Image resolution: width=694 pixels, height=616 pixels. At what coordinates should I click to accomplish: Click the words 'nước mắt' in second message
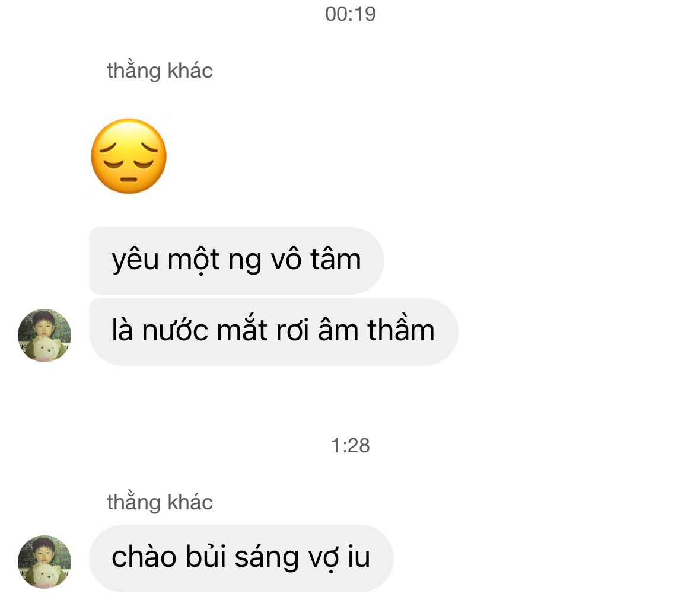205,331
